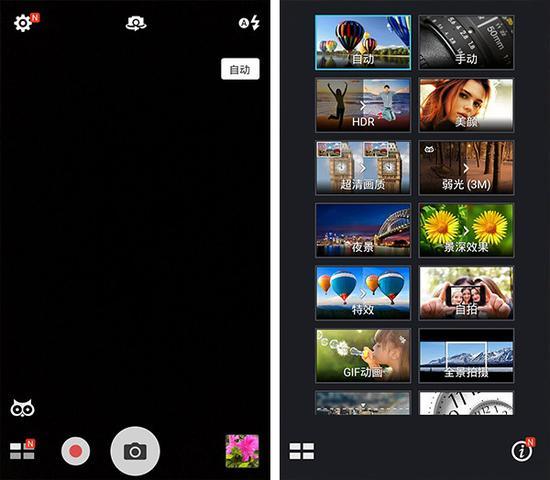
Task: Pick the 景深效果 depth of field mode
Action: tap(466, 230)
